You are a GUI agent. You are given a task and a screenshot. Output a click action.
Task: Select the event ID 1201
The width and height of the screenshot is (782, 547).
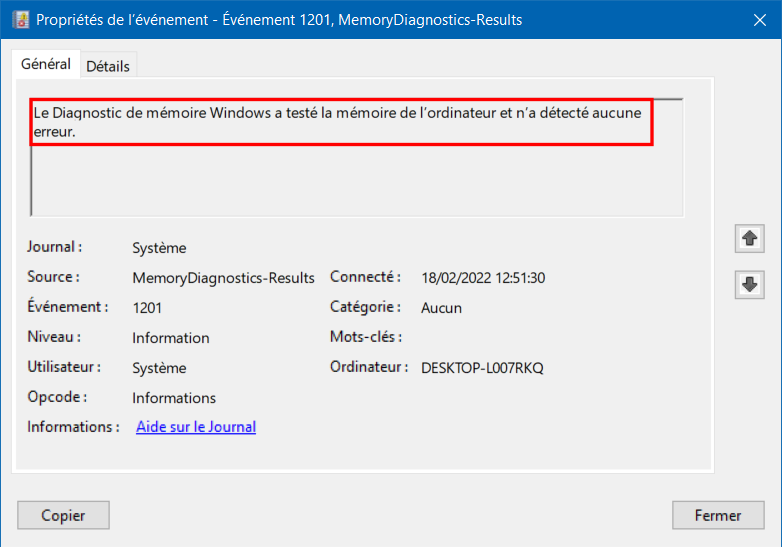tap(147, 308)
